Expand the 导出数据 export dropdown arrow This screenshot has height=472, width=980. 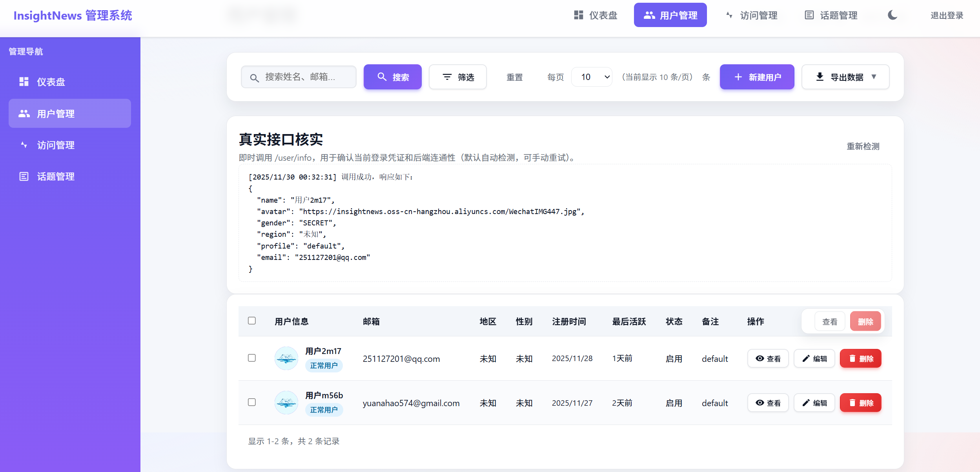coord(874,77)
